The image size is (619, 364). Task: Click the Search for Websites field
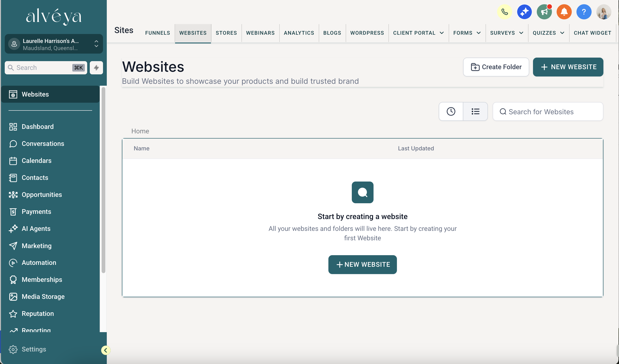point(548,111)
